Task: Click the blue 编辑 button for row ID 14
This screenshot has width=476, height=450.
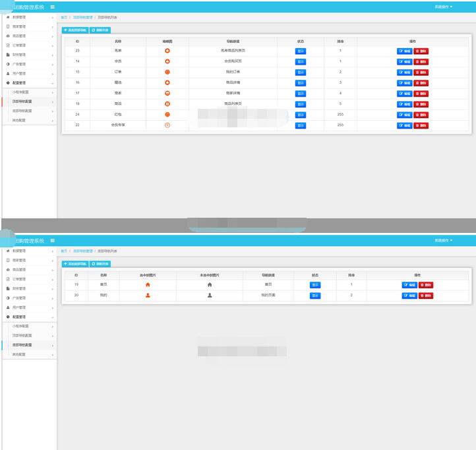Action: pyautogui.click(x=404, y=61)
